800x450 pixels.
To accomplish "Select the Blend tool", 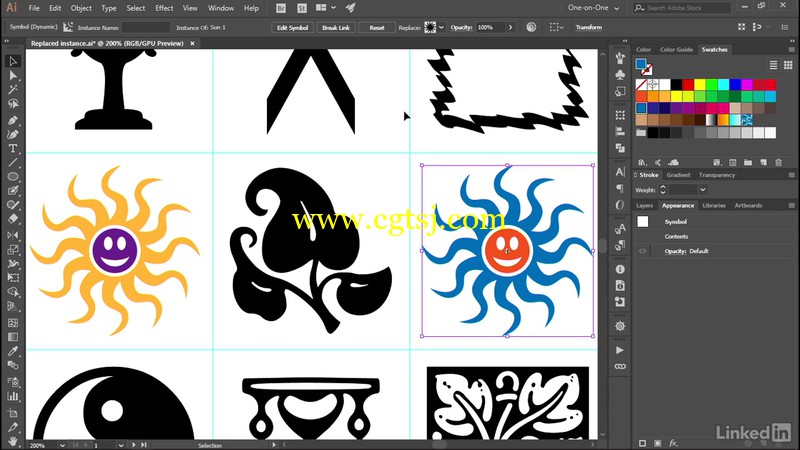I will pos(13,365).
